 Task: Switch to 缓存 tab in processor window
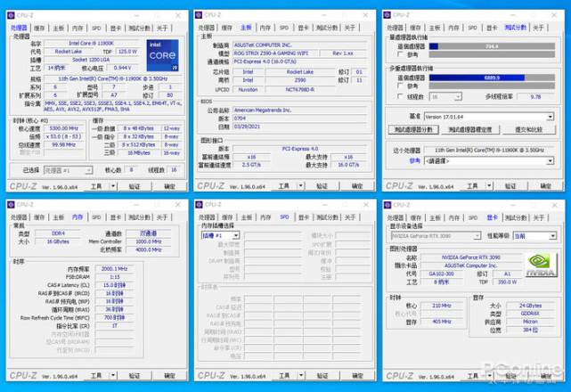pyautogui.click(x=39, y=28)
